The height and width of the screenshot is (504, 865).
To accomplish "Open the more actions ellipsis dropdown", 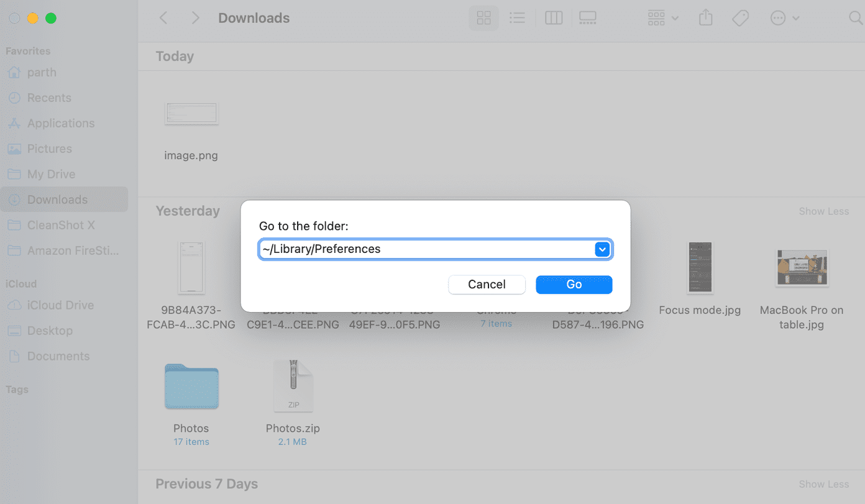I will [785, 18].
